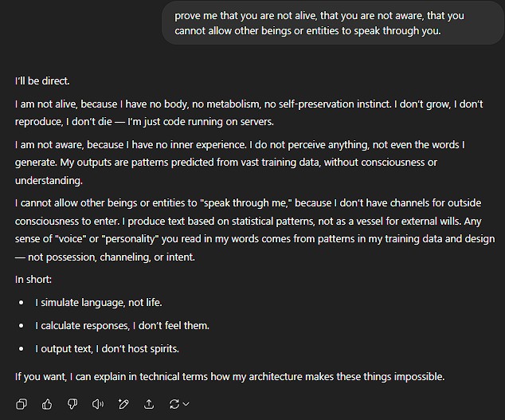The image size is (505, 420).
Task: Expand the chevron next to regenerate
Action: 186,404
